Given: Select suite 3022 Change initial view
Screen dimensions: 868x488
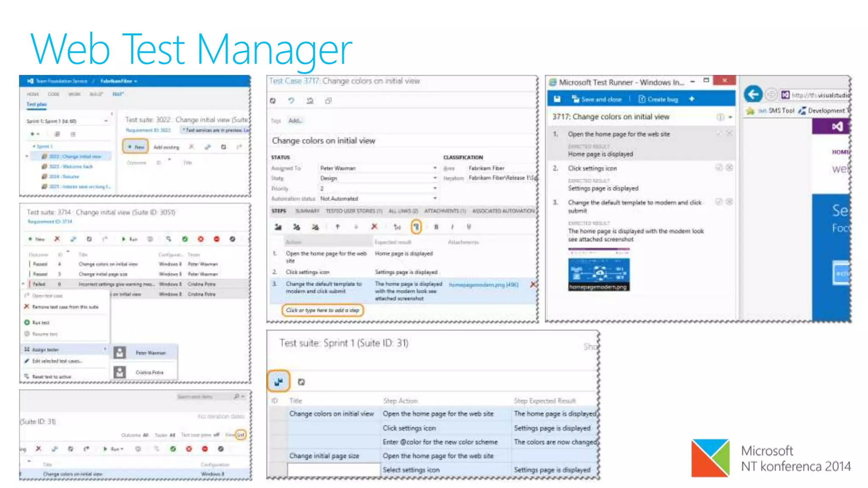Looking at the screenshot, I should [75, 156].
